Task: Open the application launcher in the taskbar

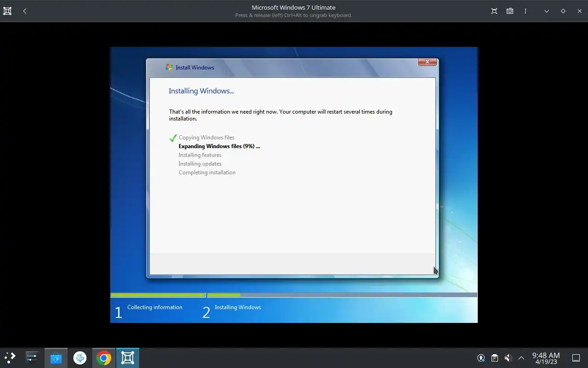Action: coord(10,358)
